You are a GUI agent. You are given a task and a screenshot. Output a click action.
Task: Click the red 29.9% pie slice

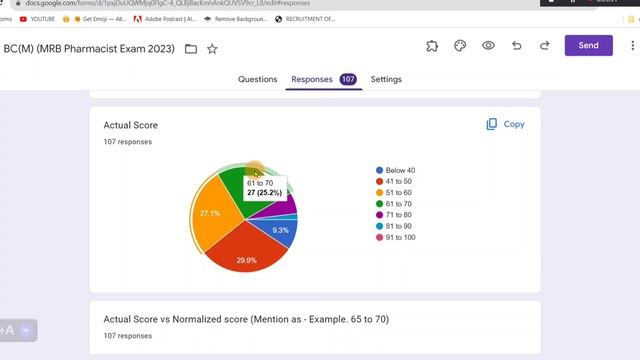click(x=247, y=251)
